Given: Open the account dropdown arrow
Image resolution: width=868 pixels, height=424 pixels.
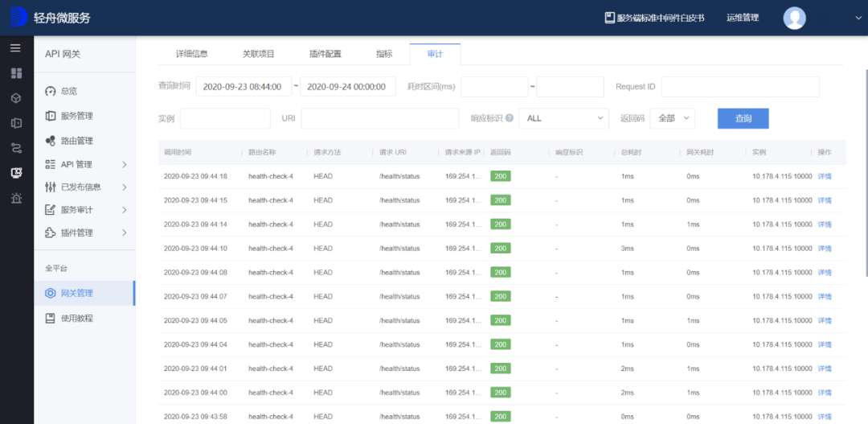Looking at the screenshot, I should (x=858, y=18).
